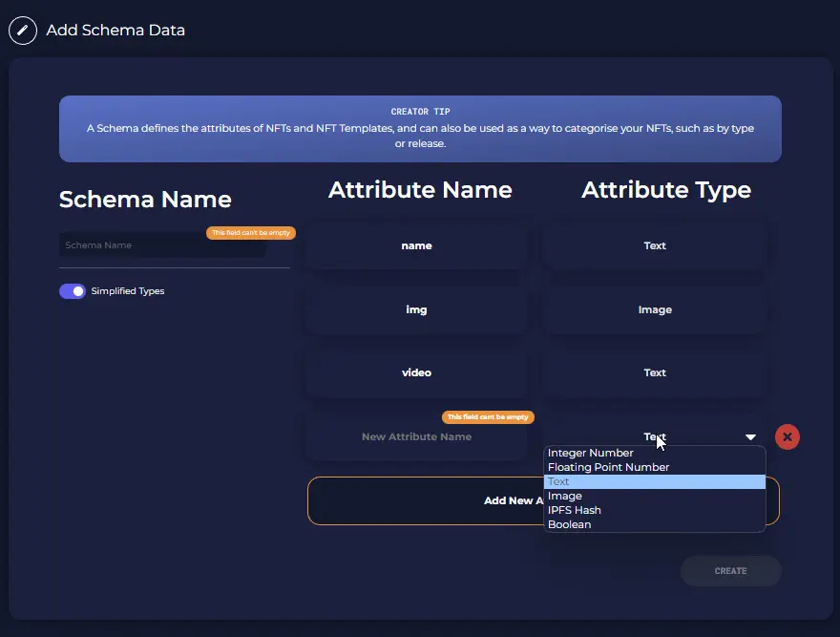Click the Add Schema Data title
840x637 pixels.
[x=115, y=30]
